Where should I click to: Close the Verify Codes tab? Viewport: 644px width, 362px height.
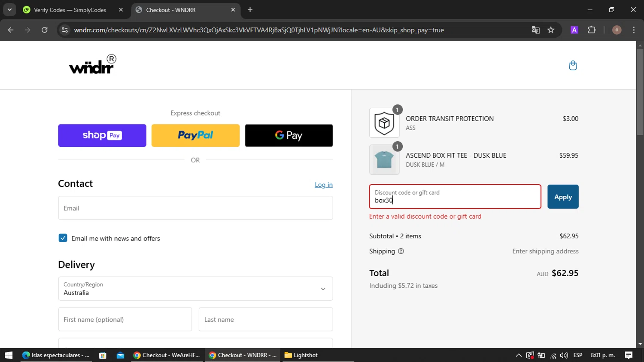tap(121, 9)
